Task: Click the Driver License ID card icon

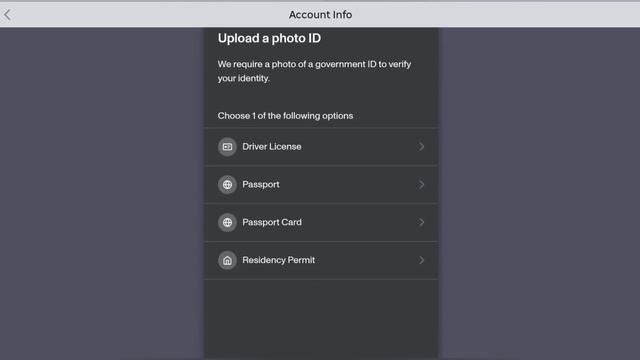Action: point(227,147)
